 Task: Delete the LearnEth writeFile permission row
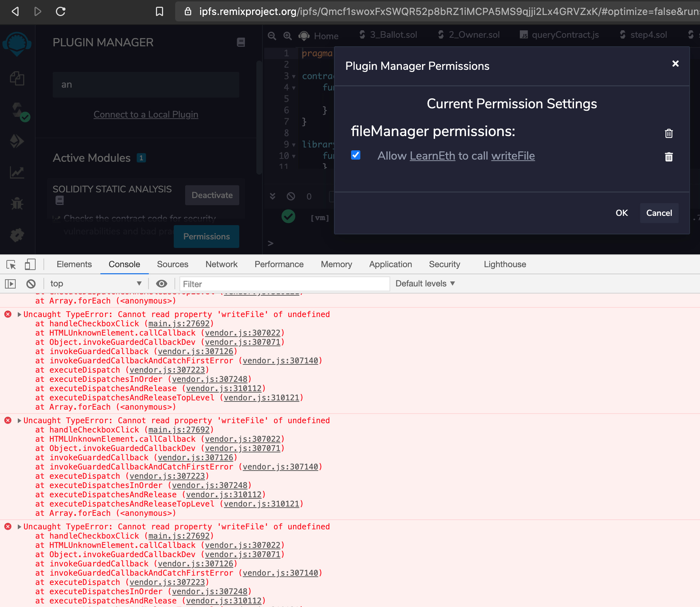point(669,157)
